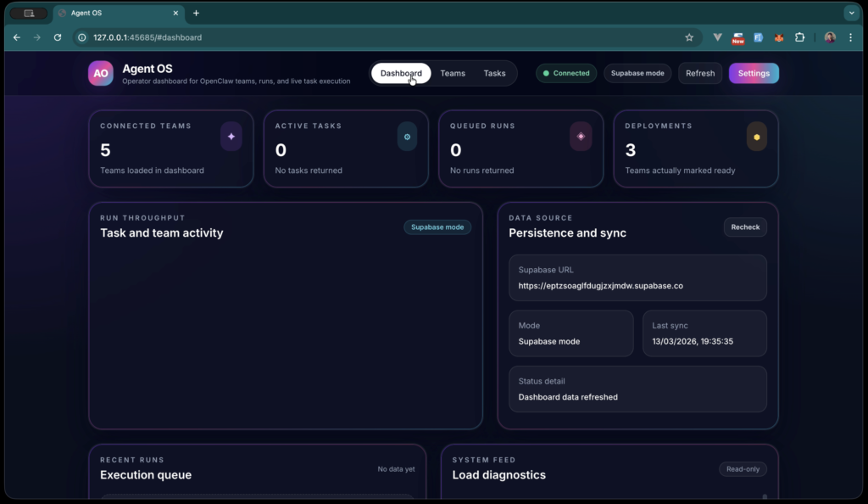Image resolution: width=868 pixels, height=504 pixels.
Task: Open the browser profile avatar menu
Action: (x=829, y=37)
